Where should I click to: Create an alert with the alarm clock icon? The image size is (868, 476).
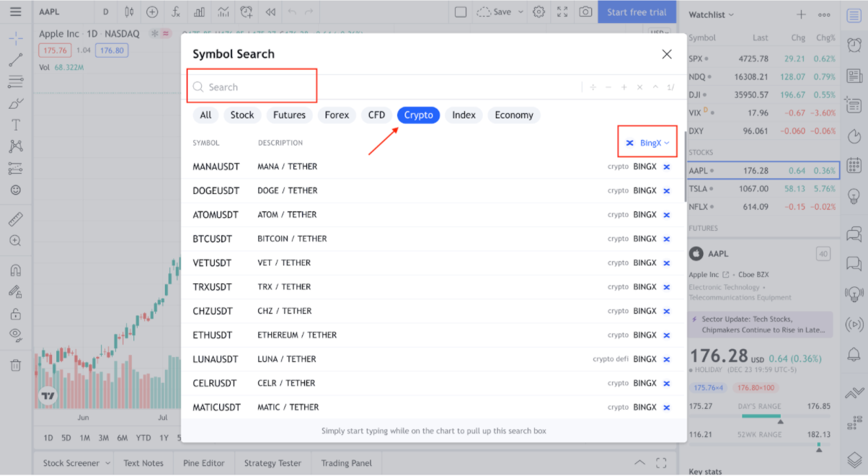click(247, 12)
